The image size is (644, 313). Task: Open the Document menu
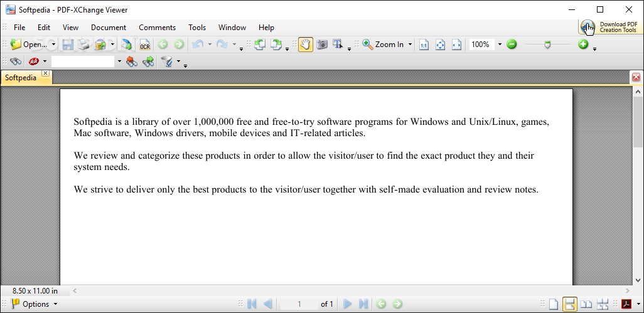109,28
